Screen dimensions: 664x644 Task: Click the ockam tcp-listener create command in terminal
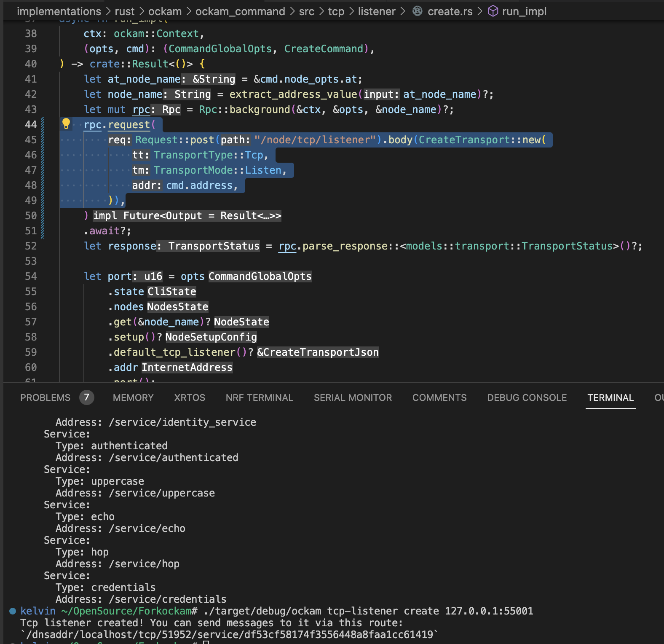369,611
